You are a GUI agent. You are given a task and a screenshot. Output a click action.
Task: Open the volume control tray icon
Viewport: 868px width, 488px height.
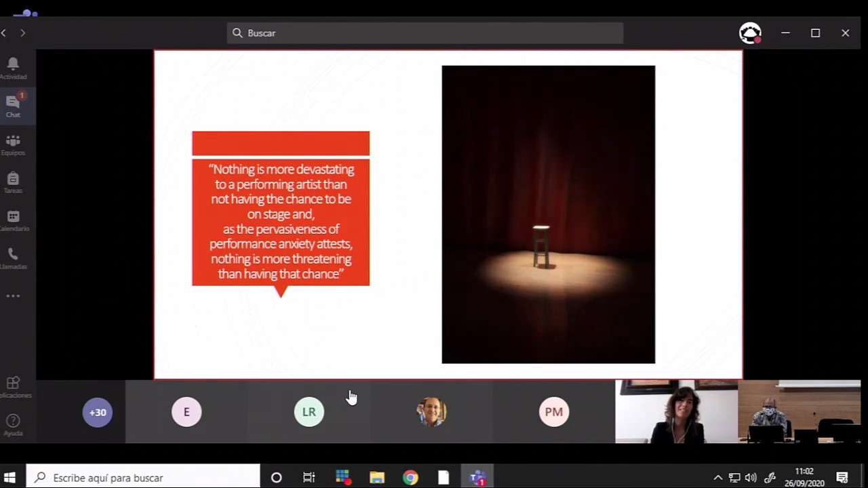(751, 478)
